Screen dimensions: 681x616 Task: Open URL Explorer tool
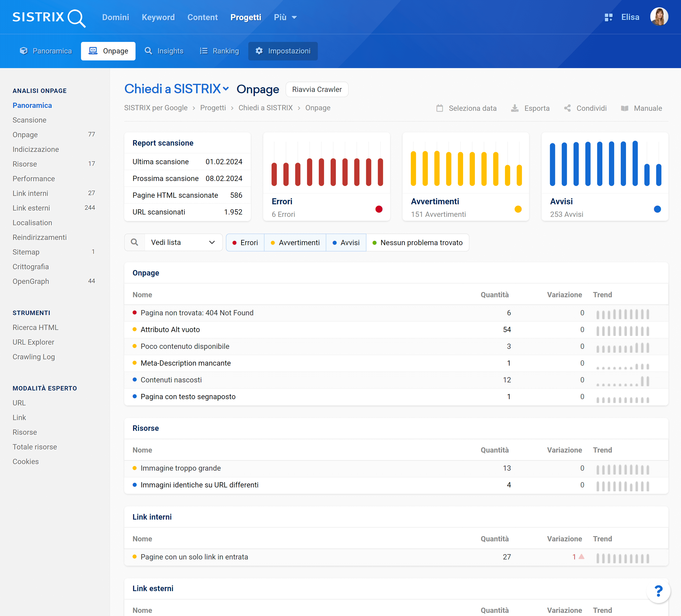pyautogui.click(x=34, y=342)
